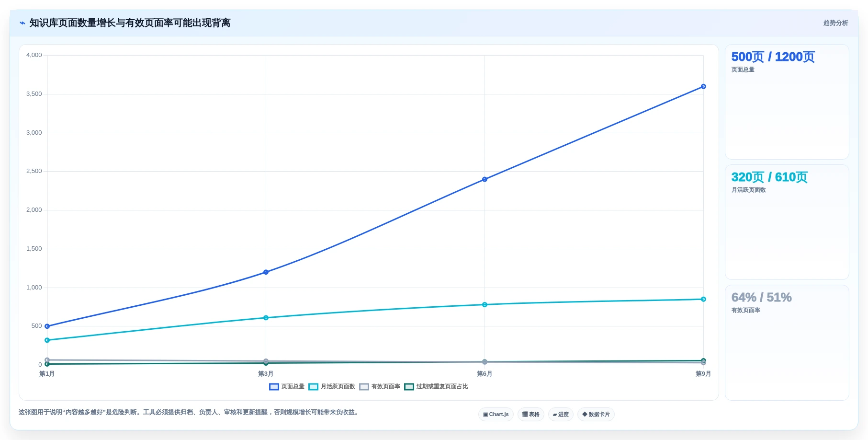The image size is (868, 440).
Task: Toggle the 有效页面率 legend series
Action: pyautogui.click(x=380, y=387)
